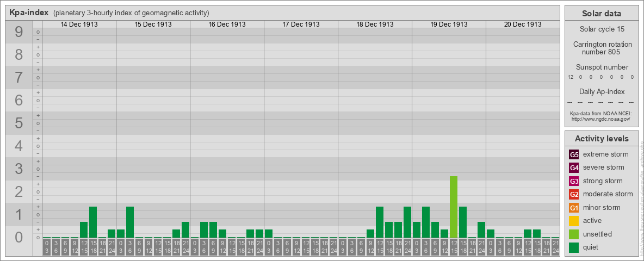Click the 'minor storm' legend label

pos(602,207)
